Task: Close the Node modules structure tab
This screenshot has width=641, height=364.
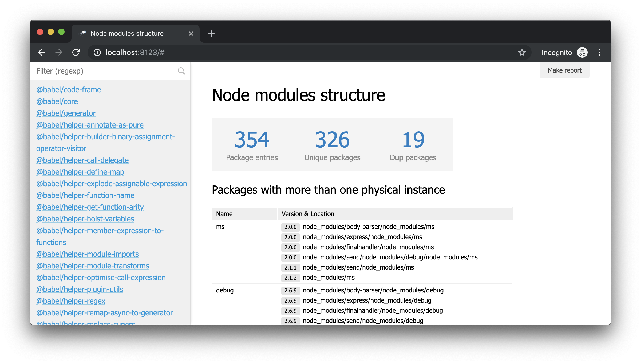Action: [x=191, y=34]
